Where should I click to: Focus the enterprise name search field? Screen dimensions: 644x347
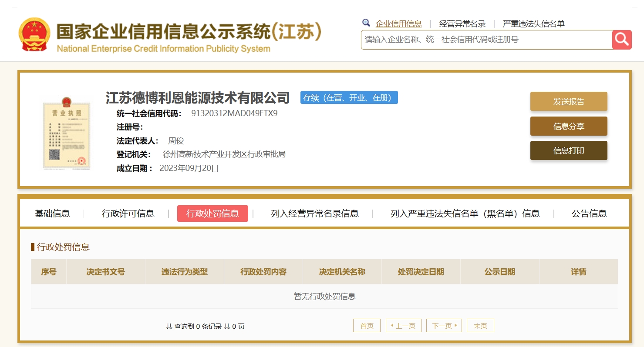tap(486, 40)
